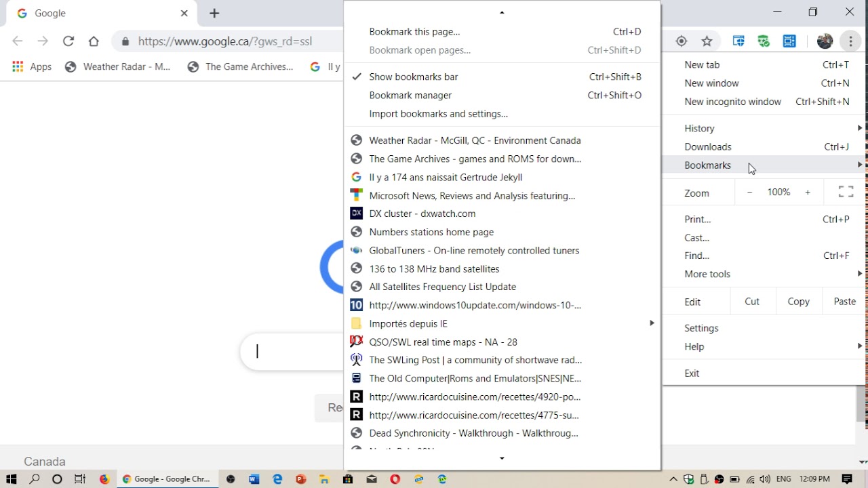Screen dimensions: 868x488
Task: Open the blue window-layout extension icon
Action: tap(789, 41)
